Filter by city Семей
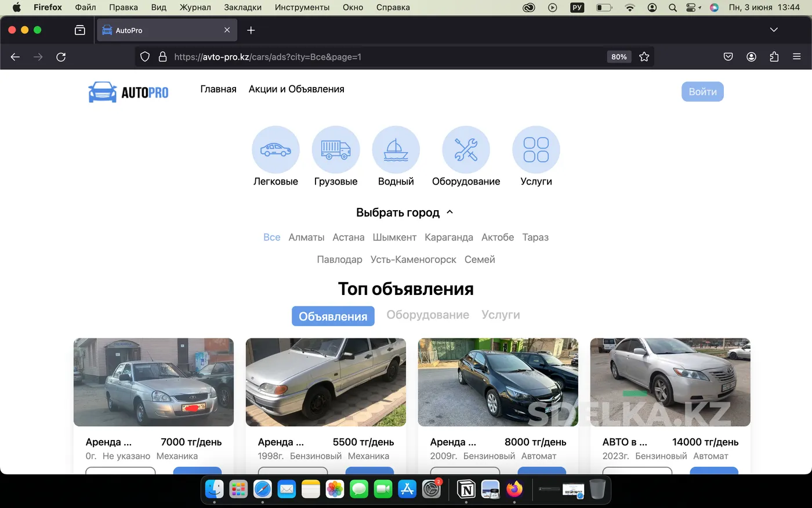The height and width of the screenshot is (508, 812). coord(480,260)
